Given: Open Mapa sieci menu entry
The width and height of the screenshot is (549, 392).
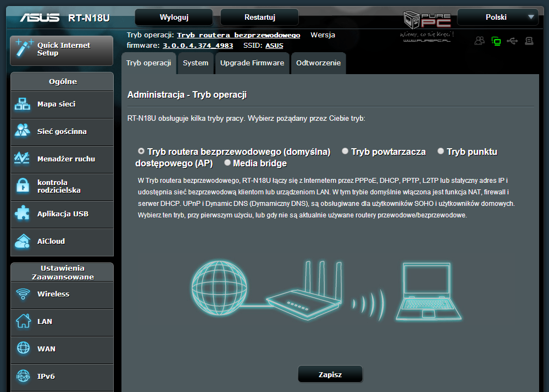Looking at the screenshot, I should [62, 104].
